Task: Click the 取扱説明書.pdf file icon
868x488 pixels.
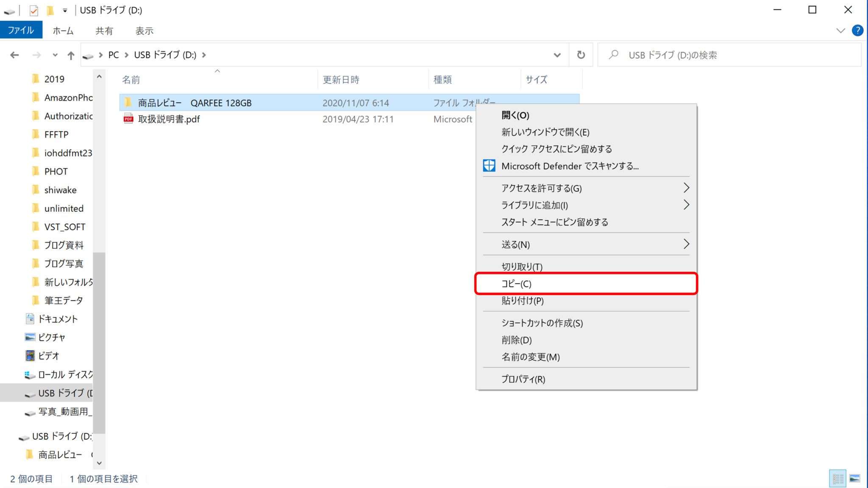Action: pyautogui.click(x=128, y=119)
